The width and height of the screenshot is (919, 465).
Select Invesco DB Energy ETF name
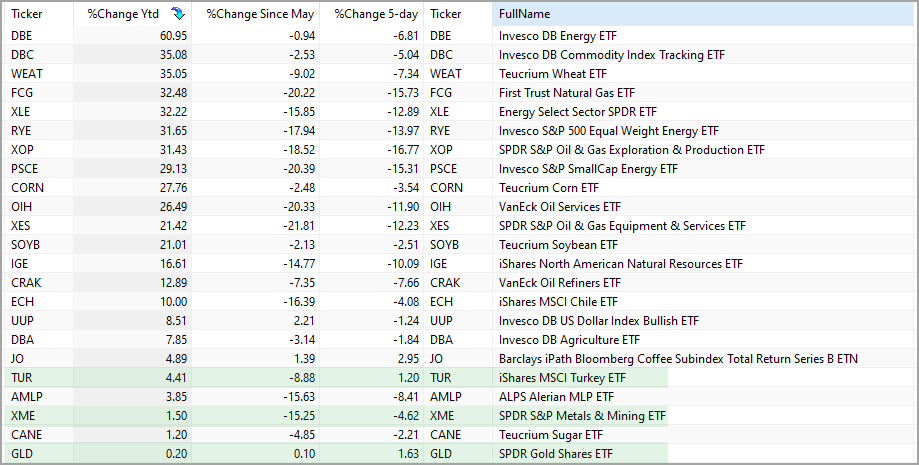[x=558, y=36]
